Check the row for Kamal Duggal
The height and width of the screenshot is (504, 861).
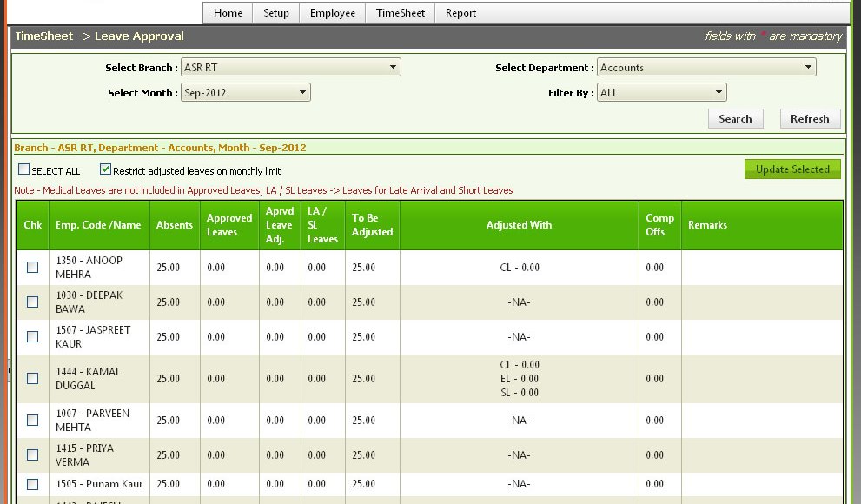tap(33, 379)
